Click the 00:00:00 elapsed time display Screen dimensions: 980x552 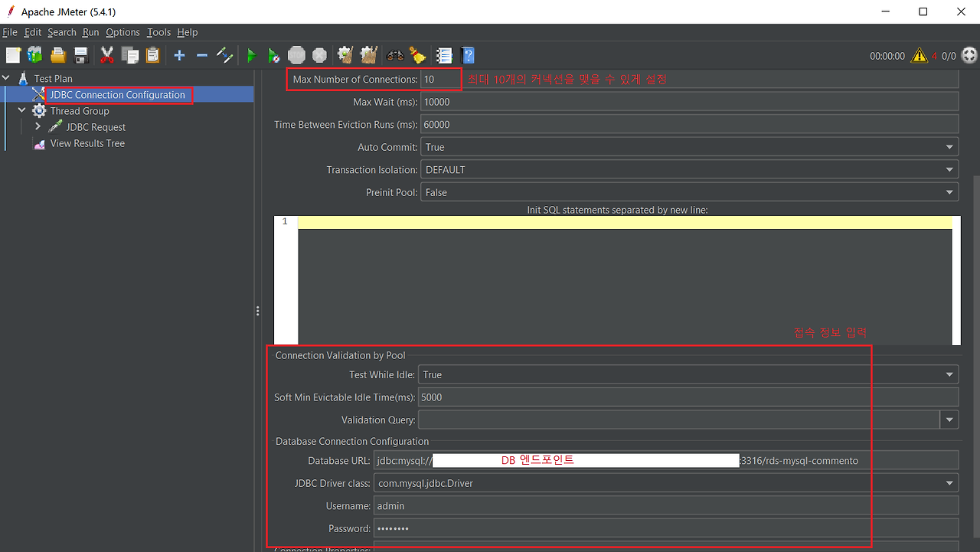tap(887, 56)
